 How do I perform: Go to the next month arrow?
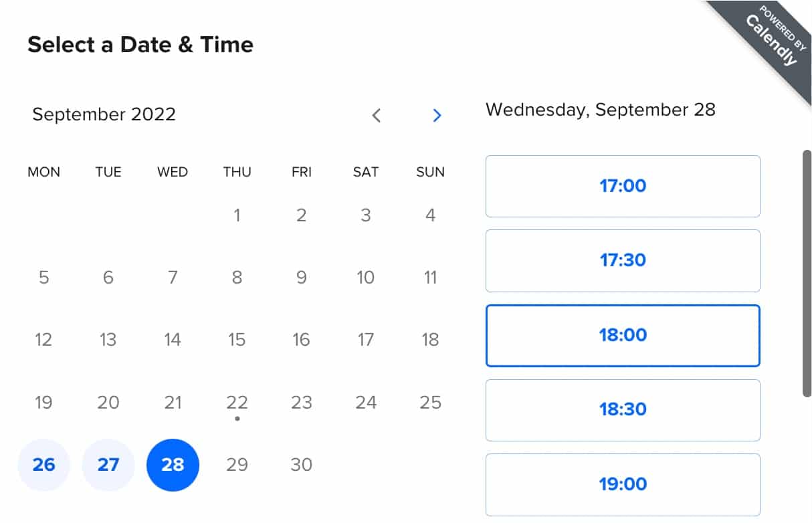(x=437, y=115)
